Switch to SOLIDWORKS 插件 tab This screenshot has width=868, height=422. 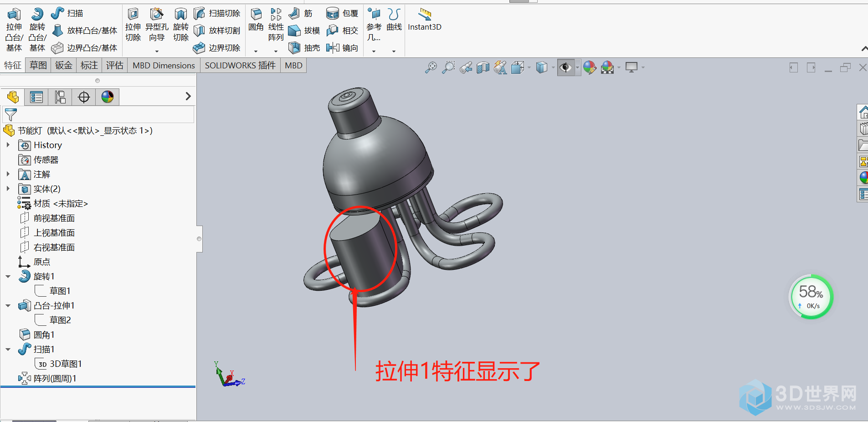tap(240, 66)
